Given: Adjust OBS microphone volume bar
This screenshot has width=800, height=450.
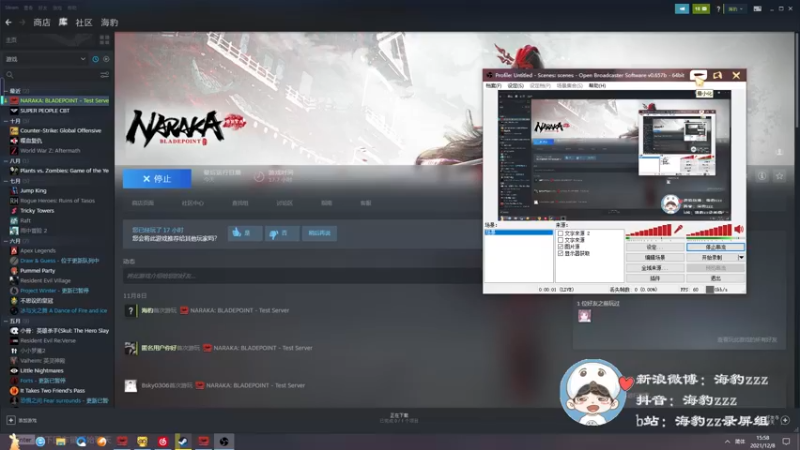Looking at the screenshot, I should (x=649, y=231).
